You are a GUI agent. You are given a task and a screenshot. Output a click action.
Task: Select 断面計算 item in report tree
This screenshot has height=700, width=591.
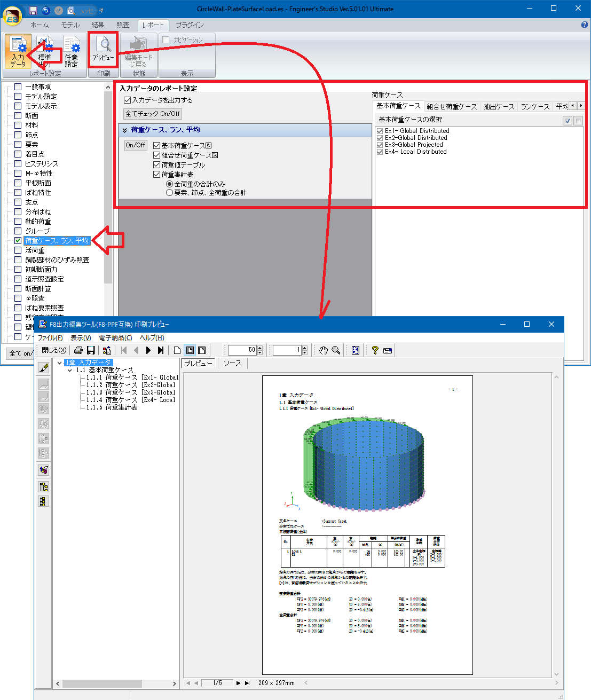[x=38, y=289]
